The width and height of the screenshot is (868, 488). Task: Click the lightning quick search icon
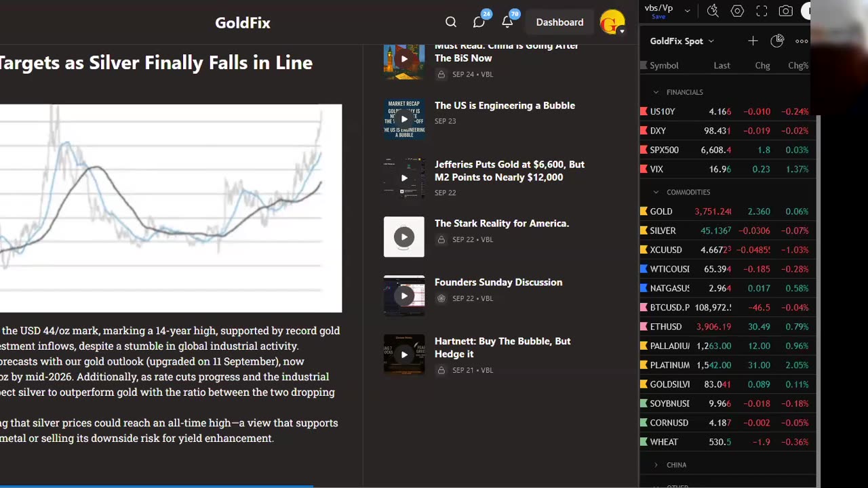[x=713, y=11]
